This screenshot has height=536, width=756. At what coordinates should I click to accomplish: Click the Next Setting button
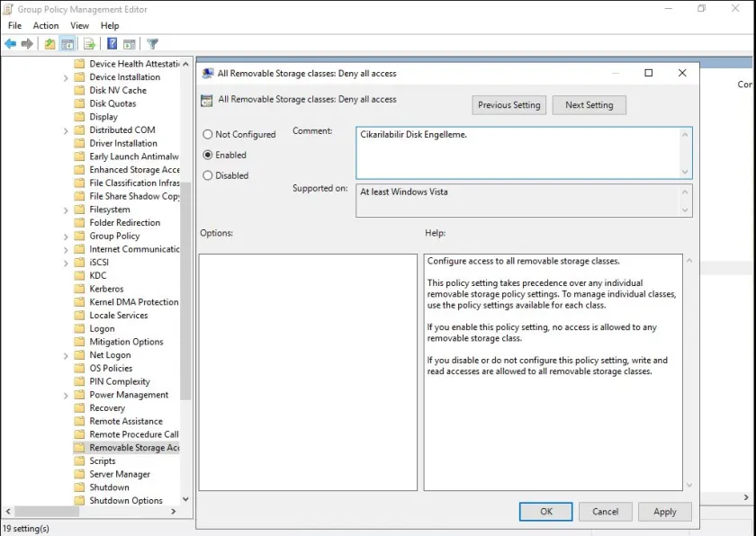[x=589, y=105]
